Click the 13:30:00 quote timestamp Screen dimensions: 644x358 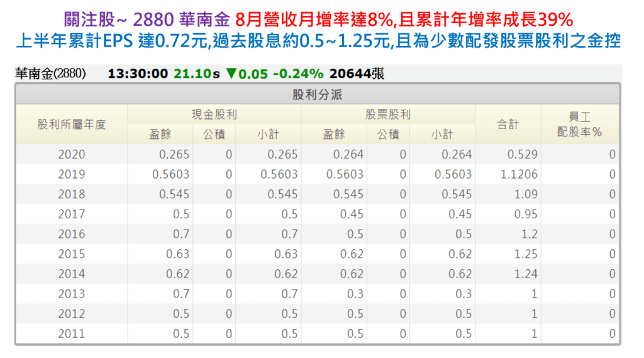(138, 74)
